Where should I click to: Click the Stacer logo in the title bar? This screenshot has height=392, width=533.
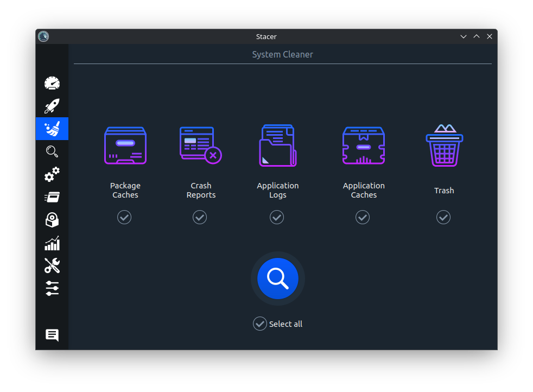(43, 36)
